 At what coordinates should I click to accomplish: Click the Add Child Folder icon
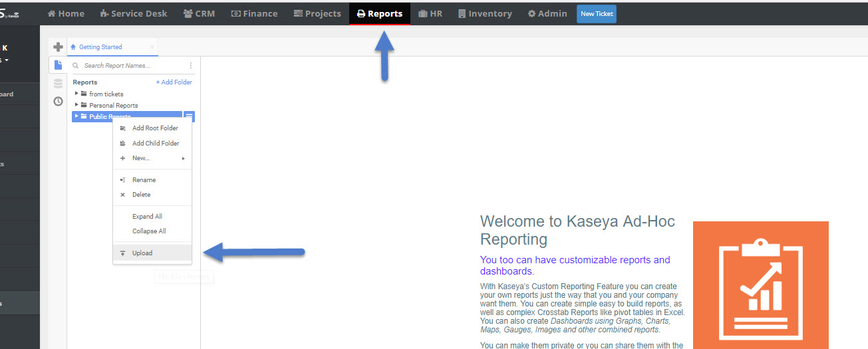click(122, 144)
